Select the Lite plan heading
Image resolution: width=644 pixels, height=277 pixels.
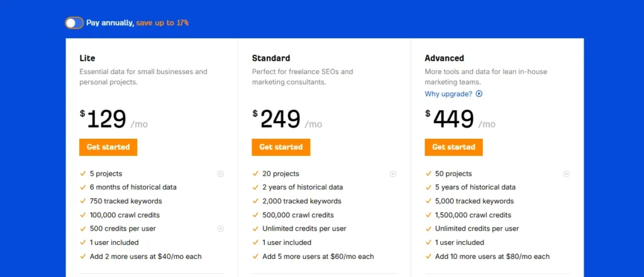click(87, 58)
